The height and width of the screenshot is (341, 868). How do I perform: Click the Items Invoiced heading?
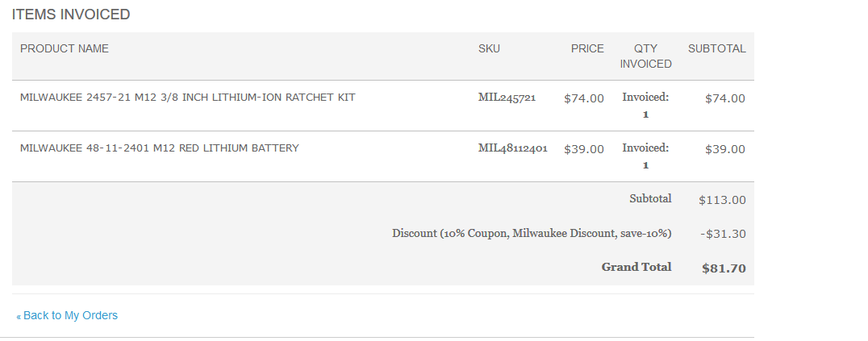pyautogui.click(x=71, y=15)
